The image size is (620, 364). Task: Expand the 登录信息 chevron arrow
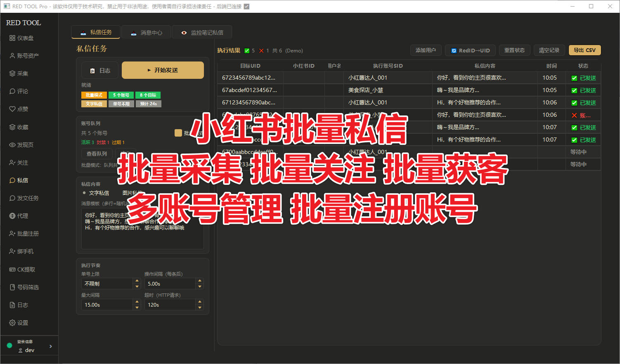point(51,346)
